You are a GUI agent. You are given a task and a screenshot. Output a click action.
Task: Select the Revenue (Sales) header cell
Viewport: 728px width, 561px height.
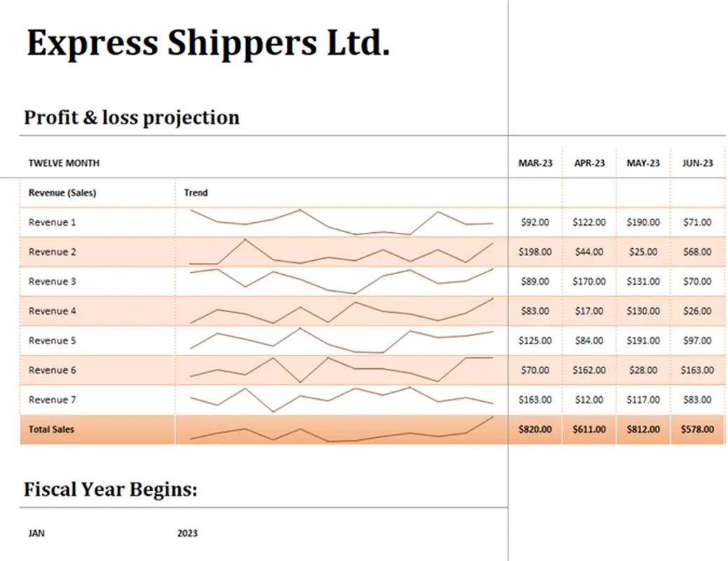click(62, 193)
